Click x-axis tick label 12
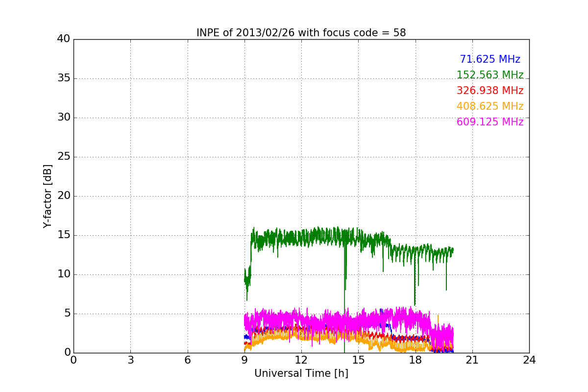The image size is (588, 392). 301,360
